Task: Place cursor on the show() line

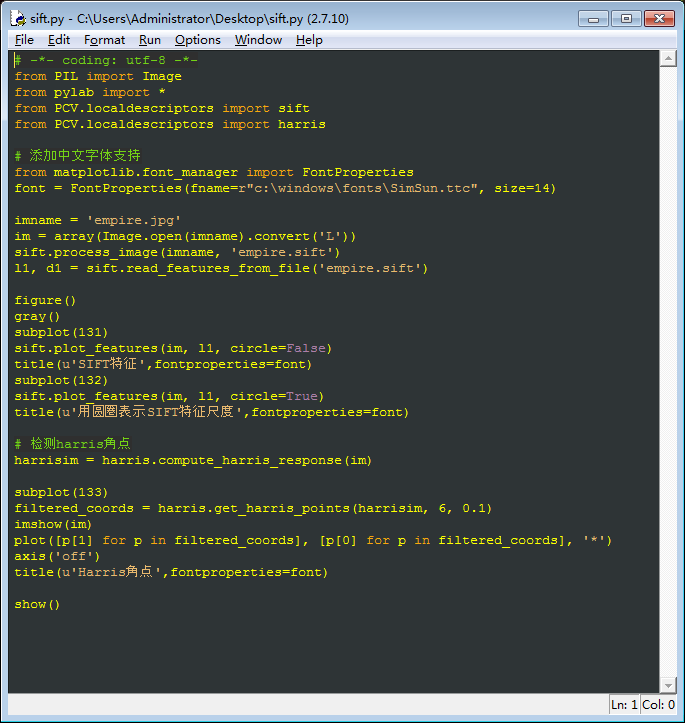Action: click(37, 604)
